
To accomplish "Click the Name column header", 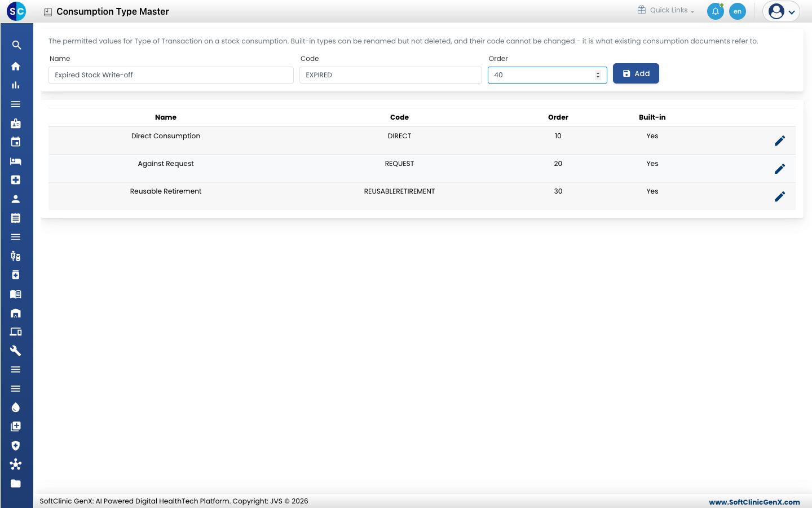I will (166, 117).
